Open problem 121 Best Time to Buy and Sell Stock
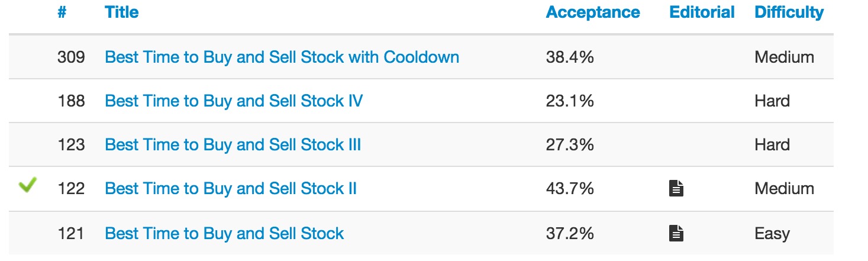The width and height of the screenshot is (868, 261). 224,233
